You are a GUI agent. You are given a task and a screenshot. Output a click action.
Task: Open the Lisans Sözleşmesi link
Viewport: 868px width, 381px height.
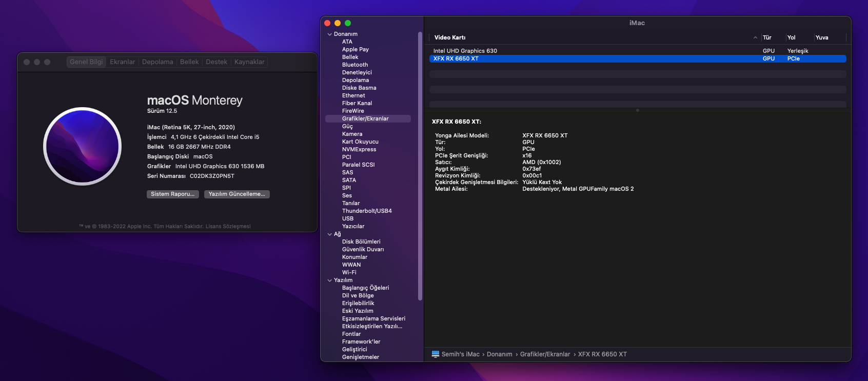(x=228, y=226)
